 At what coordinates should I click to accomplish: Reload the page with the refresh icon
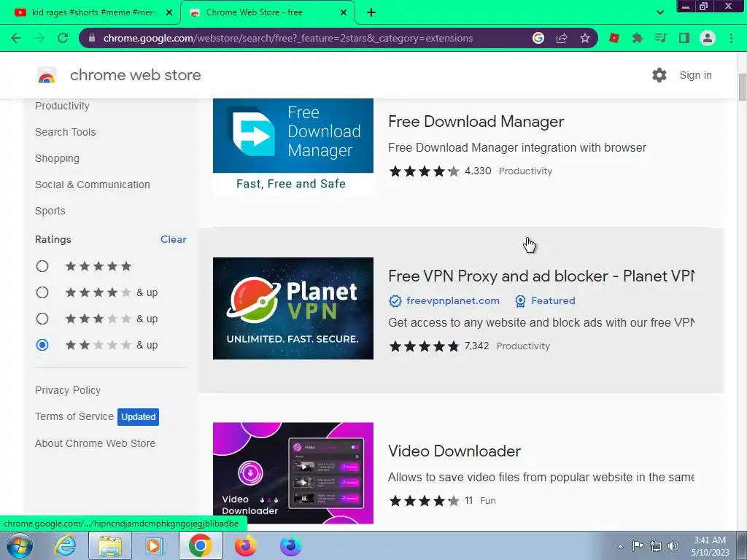pyautogui.click(x=63, y=38)
